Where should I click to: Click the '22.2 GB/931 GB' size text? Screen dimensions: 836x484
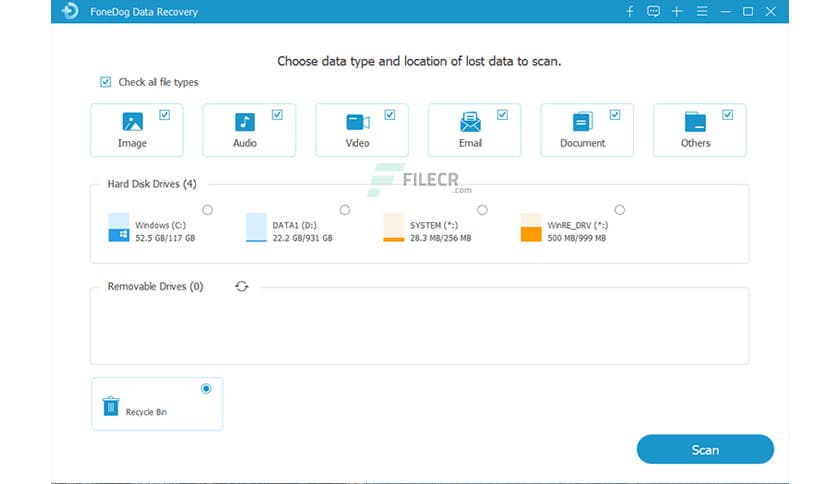(302, 238)
